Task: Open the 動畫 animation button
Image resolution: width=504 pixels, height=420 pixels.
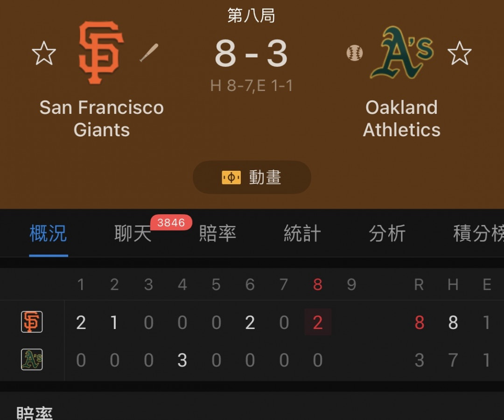Action: coord(252,177)
